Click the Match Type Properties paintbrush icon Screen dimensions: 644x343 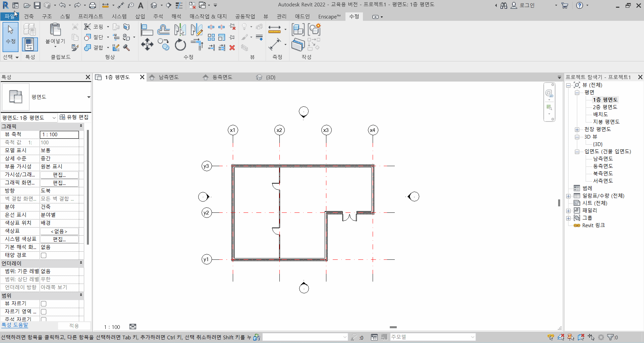[x=75, y=48]
